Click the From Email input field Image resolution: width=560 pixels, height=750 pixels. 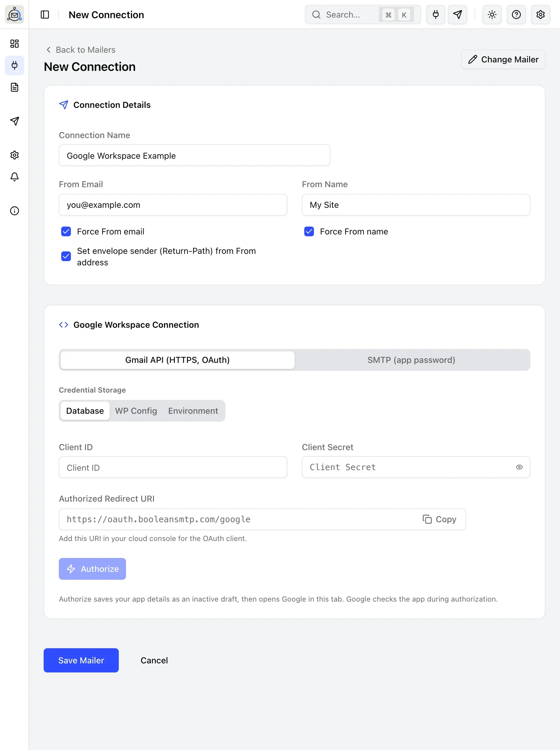(x=173, y=205)
